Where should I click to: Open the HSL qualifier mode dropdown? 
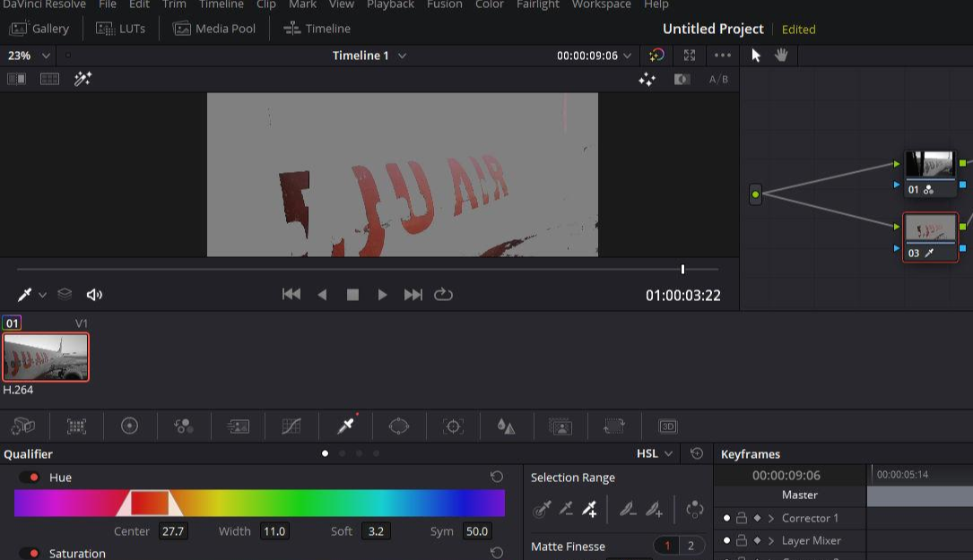655,453
